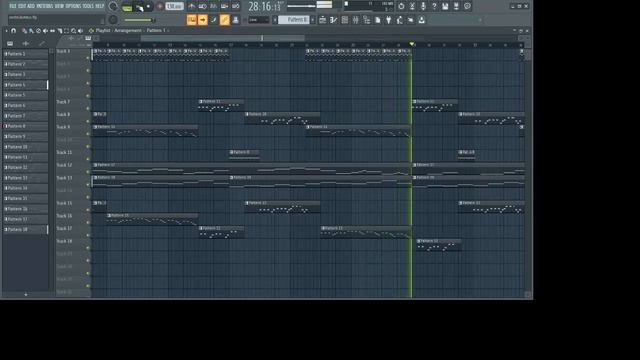The image size is (640, 360).
Task: Open the FILE menu
Action: [13, 6]
